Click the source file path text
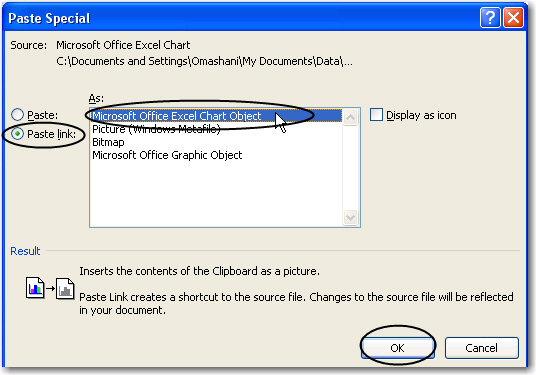The image size is (536, 375). pos(204,61)
